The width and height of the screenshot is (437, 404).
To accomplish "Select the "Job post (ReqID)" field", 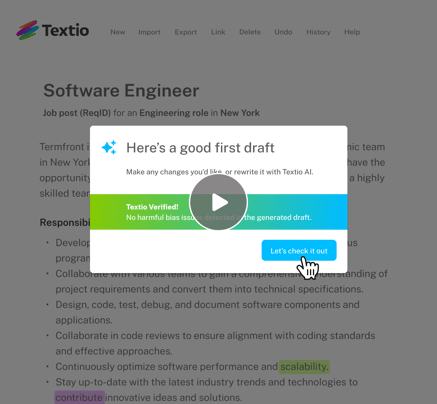I will pos(77,113).
